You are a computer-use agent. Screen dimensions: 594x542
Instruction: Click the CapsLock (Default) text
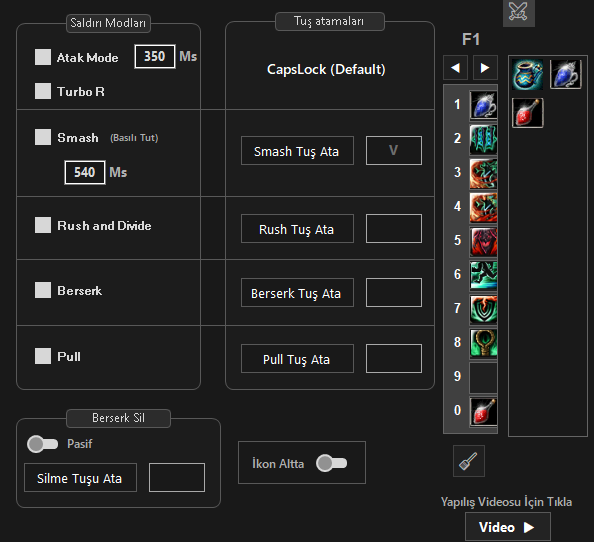[326, 69]
